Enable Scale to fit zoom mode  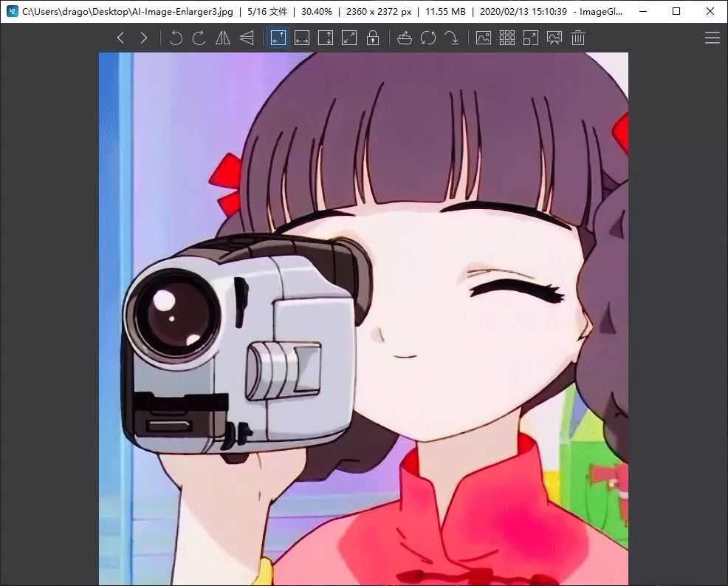pyautogui.click(x=349, y=38)
